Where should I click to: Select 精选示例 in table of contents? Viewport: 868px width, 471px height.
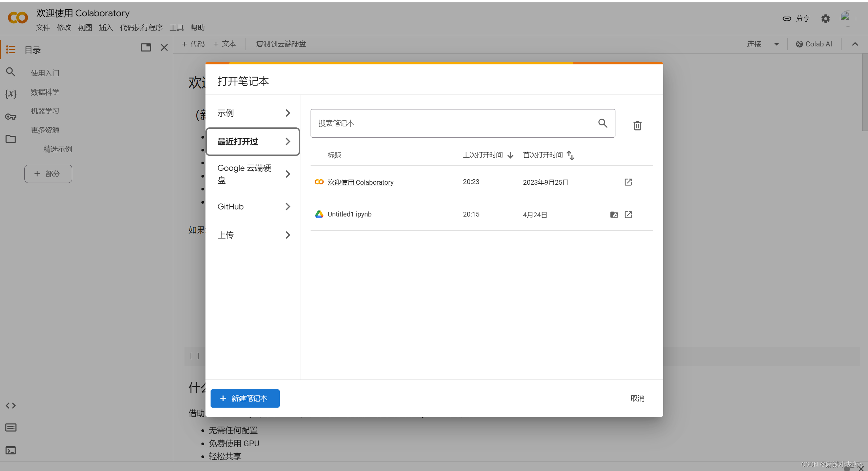click(x=58, y=149)
